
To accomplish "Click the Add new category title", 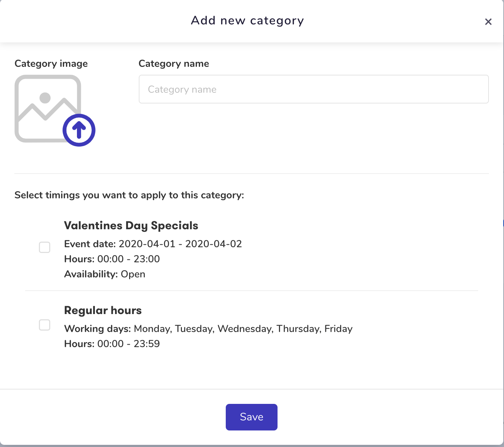I will pos(247,20).
